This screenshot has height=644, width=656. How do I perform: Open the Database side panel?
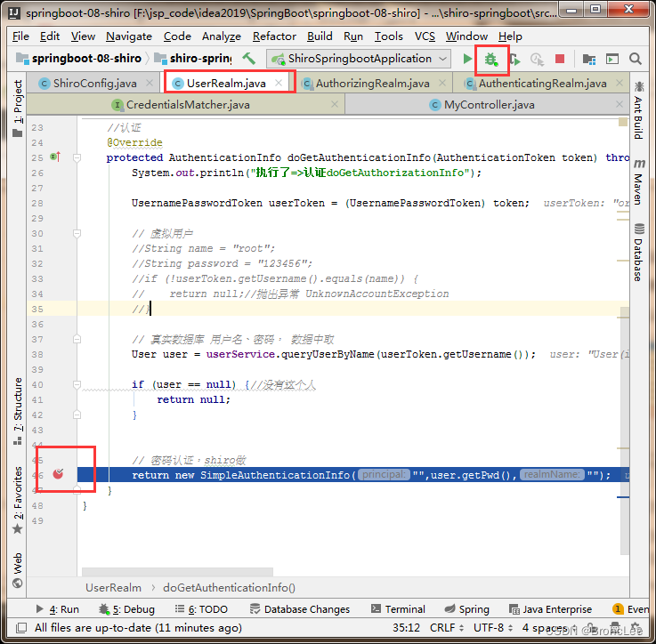pos(638,252)
